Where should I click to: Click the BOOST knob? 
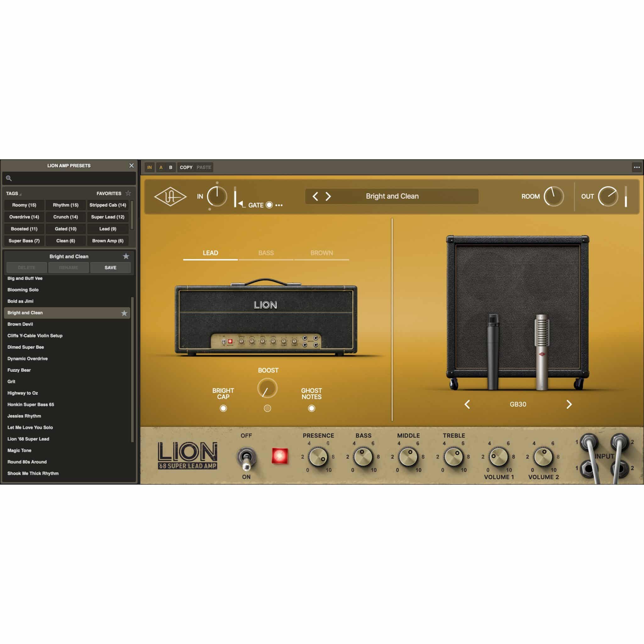tap(267, 388)
